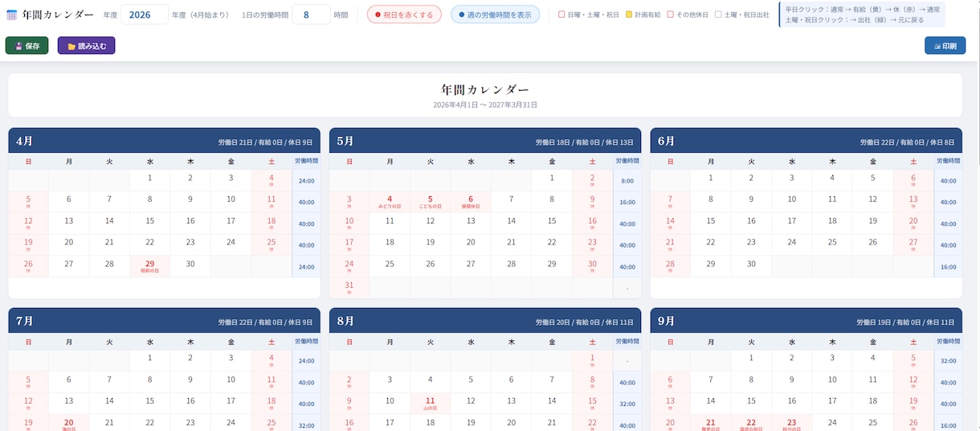Viewport: 980px width, 431px height.
Task: Toggle 週の労働時間を表示 weekly hours display
Action: click(495, 14)
